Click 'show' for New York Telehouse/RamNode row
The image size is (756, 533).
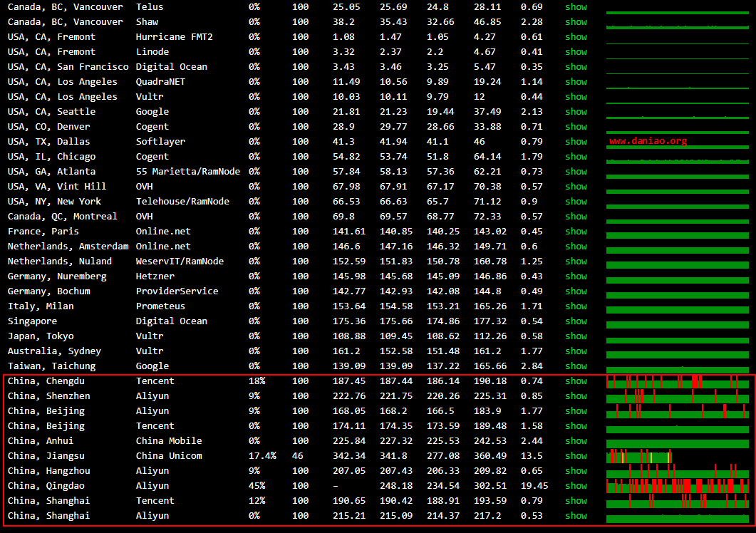click(576, 202)
